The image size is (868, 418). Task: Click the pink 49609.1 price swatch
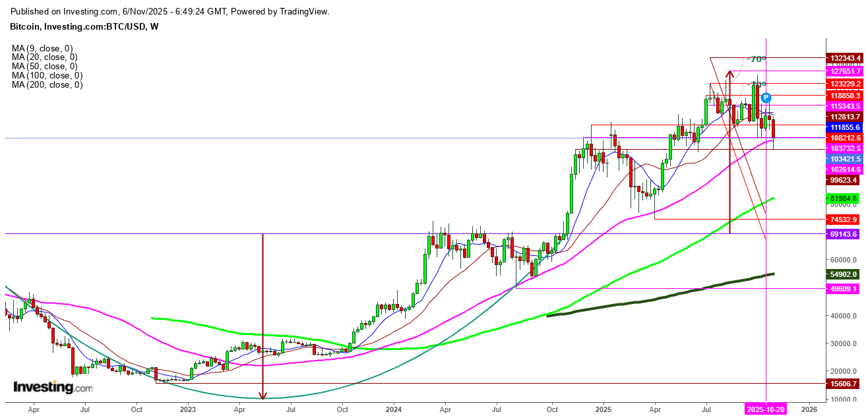pos(845,289)
